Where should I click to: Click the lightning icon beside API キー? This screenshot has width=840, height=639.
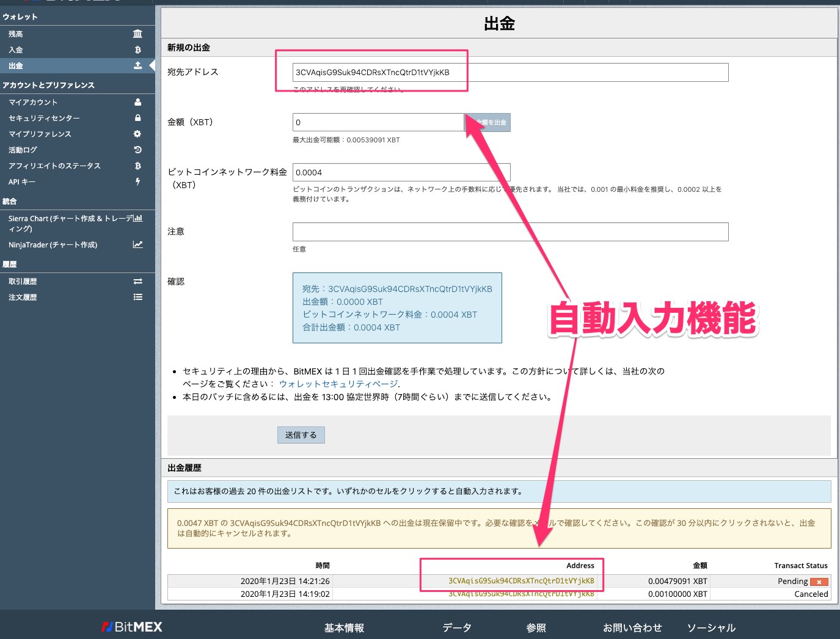pos(137,182)
